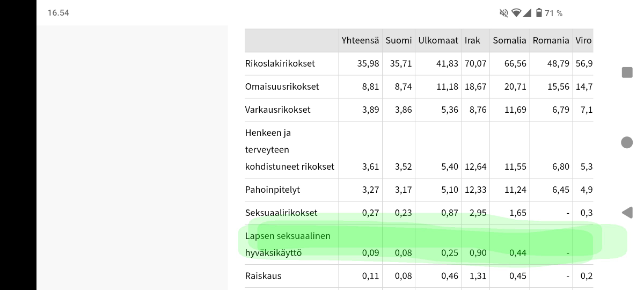Viewport: 644px width, 290px height.
Task: Tap the clock showing 16.54
Action: 58,13
